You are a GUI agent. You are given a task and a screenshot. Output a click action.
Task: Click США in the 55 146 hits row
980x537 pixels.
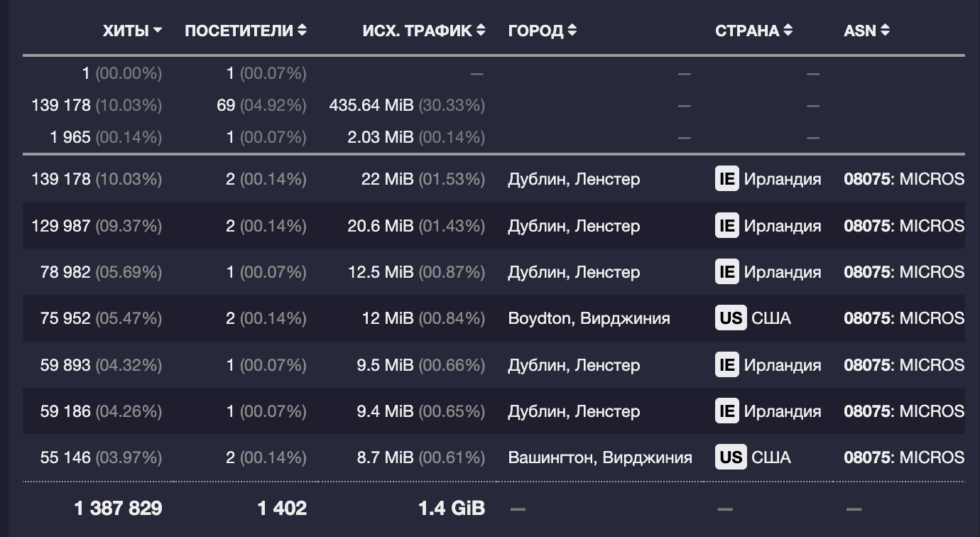[771, 457]
